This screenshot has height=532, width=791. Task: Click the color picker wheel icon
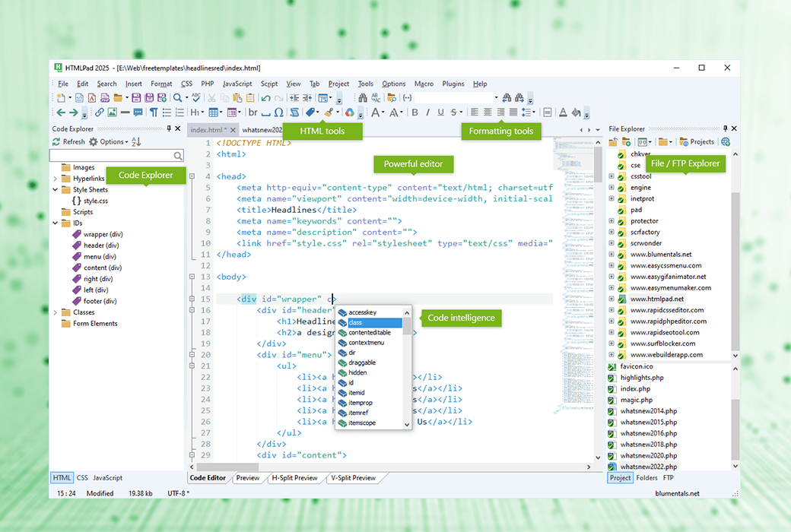[x=349, y=112]
